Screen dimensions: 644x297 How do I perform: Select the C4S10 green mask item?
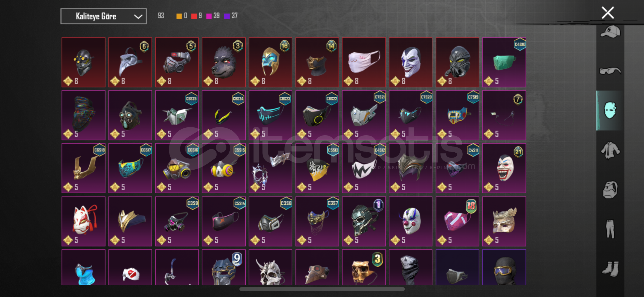pos(504,62)
